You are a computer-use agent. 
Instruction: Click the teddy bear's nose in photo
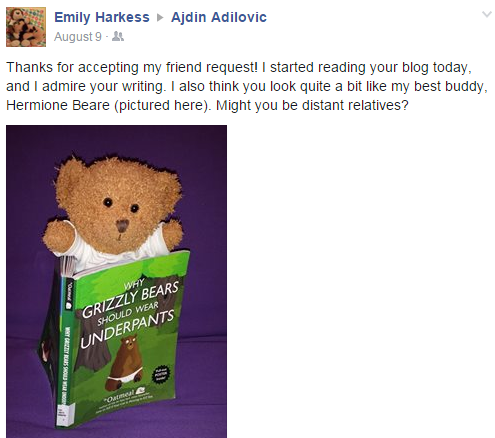123,226
